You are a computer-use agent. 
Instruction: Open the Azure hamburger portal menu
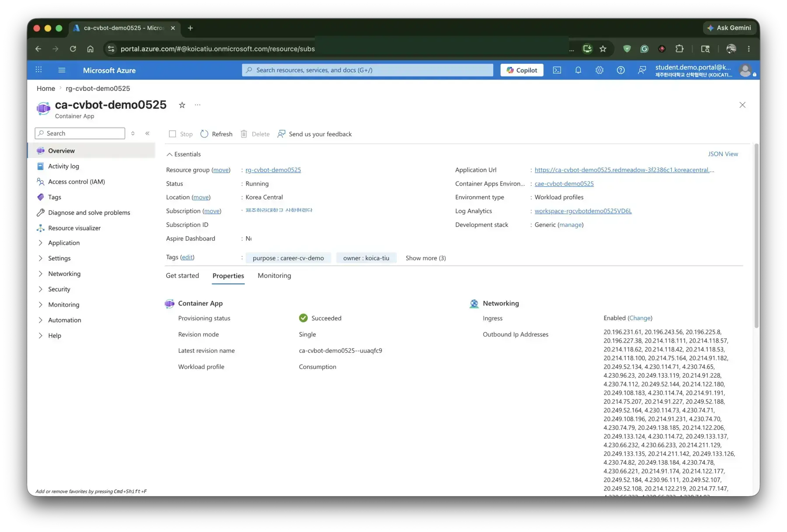click(x=62, y=70)
